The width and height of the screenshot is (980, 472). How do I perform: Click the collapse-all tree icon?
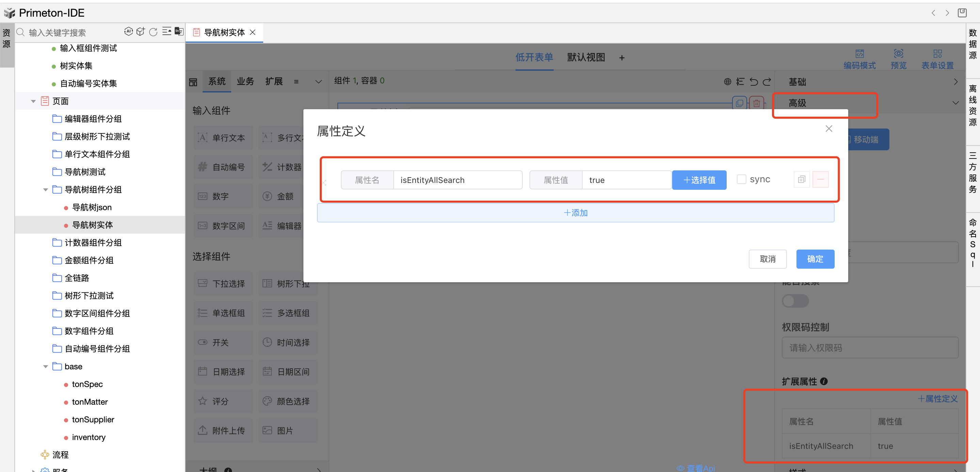pyautogui.click(x=166, y=32)
